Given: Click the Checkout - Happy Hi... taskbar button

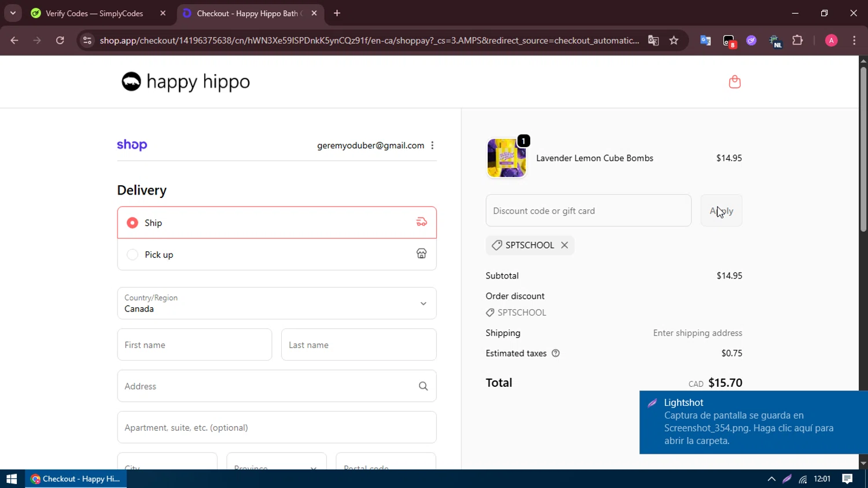Looking at the screenshot, I should 76,479.
